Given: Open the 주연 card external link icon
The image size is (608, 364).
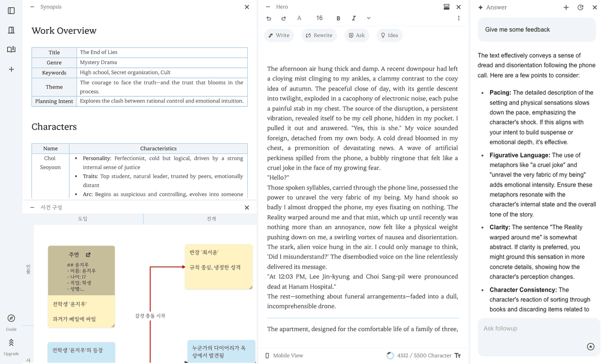Looking at the screenshot, I should 88,255.
